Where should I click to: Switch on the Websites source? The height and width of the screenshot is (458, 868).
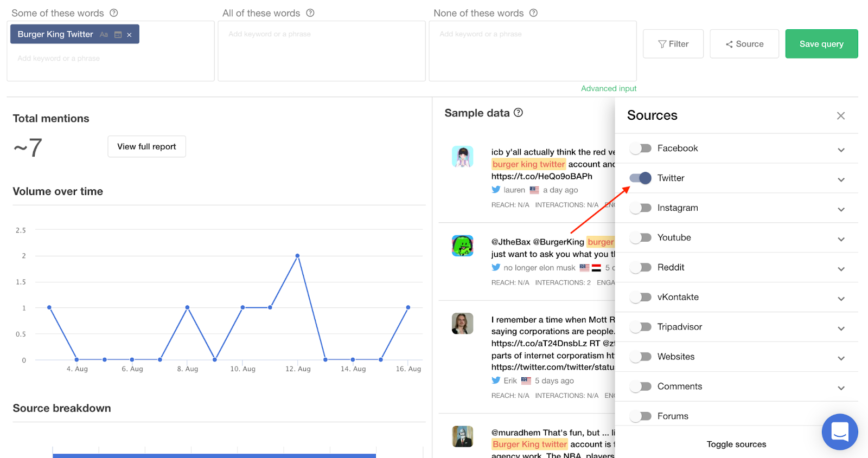click(641, 357)
